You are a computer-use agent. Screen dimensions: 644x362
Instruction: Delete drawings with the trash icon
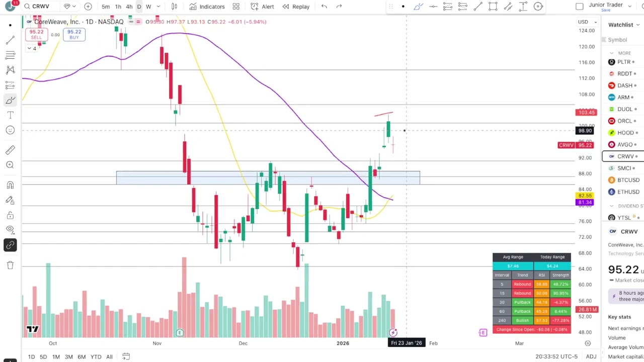pos(10,265)
